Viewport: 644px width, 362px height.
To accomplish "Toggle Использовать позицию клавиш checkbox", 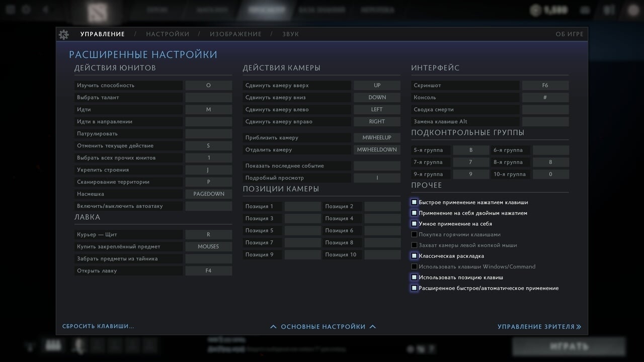I will click(x=414, y=278).
